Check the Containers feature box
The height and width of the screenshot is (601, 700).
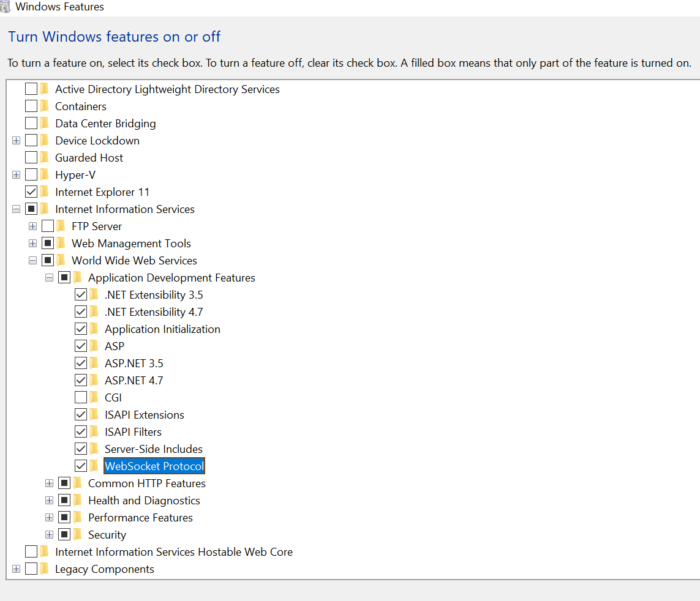point(31,106)
